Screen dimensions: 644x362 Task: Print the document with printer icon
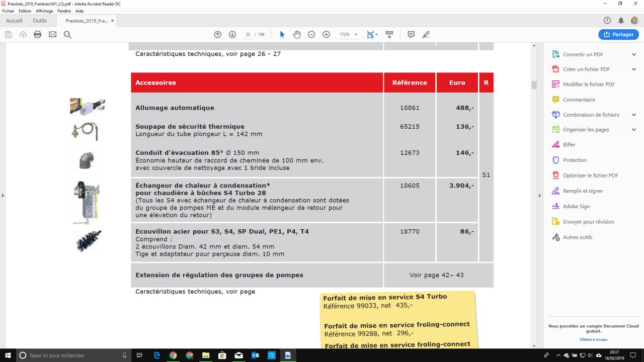37,35
